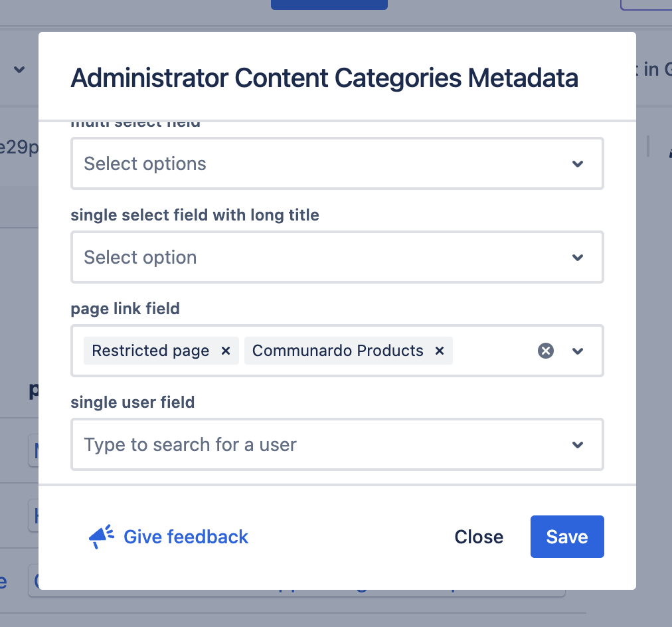Click the Save button
672x627 pixels.
[566, 537]
